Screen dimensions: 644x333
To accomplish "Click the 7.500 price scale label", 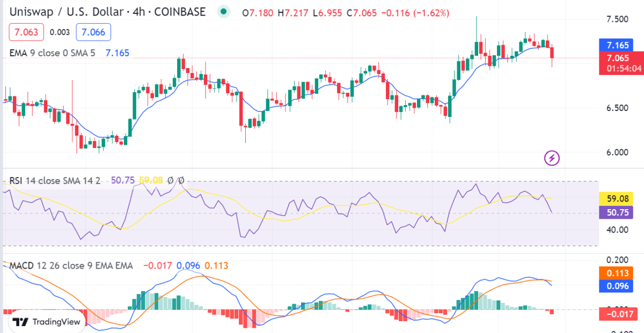I will pos(617,20).
